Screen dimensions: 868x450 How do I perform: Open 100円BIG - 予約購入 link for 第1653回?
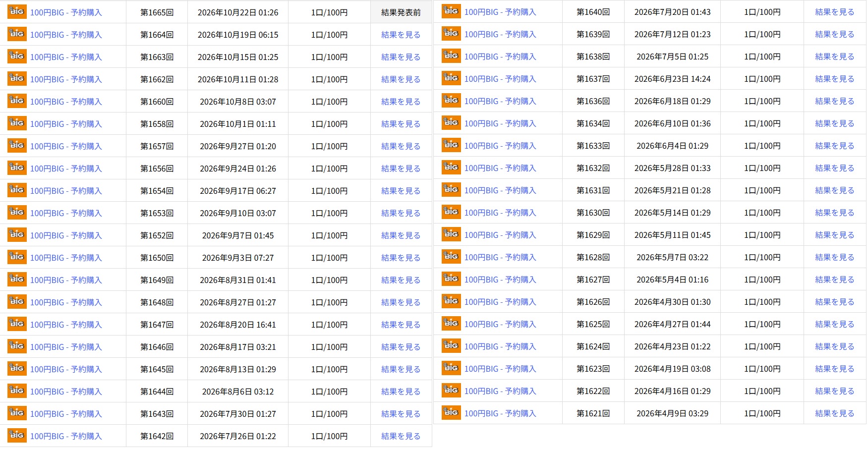66,213
